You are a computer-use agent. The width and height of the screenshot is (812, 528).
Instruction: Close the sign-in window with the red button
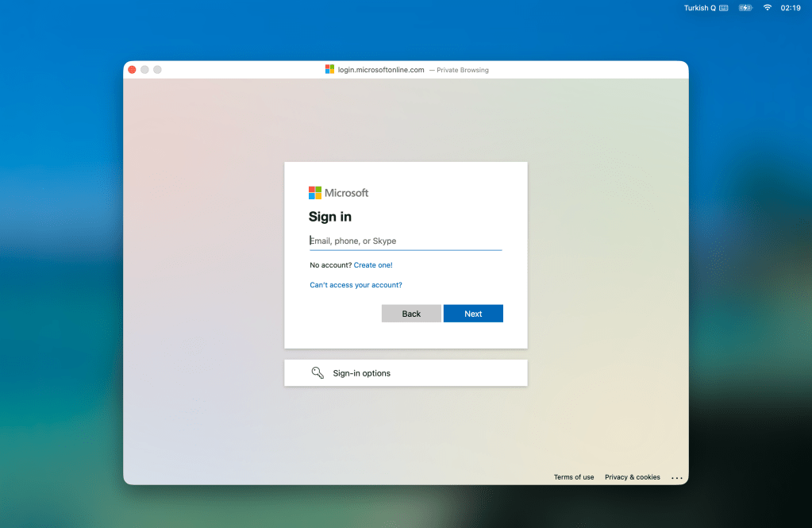(x=132, y=70)
